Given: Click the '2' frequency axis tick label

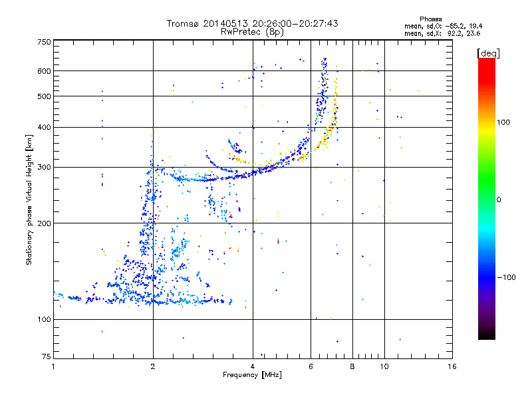Looking at the screenshot, I should (153, 366).
